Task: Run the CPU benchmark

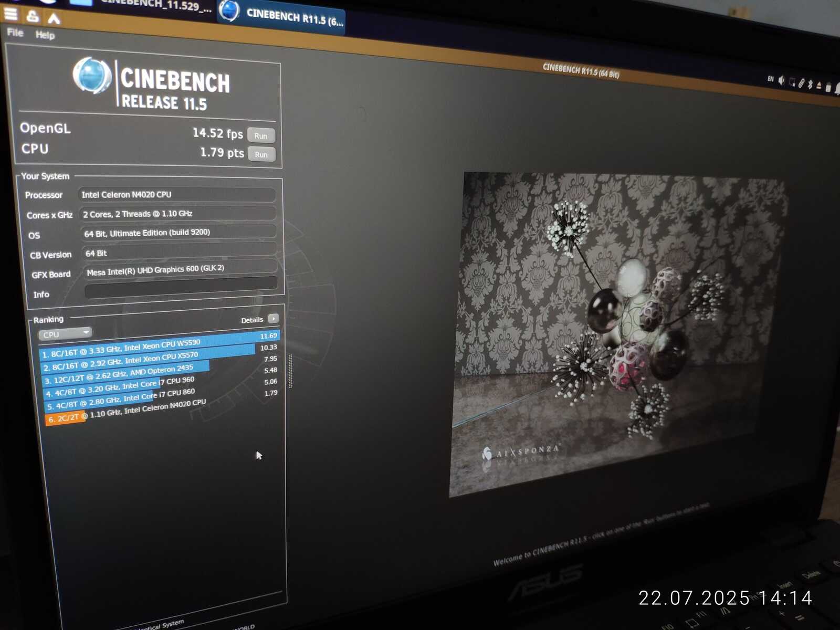Action: click(261, 154)
